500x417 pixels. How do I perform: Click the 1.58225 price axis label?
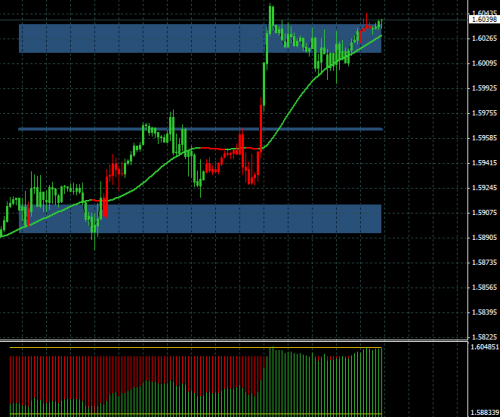pyautogui.click(x=484, y=337)
